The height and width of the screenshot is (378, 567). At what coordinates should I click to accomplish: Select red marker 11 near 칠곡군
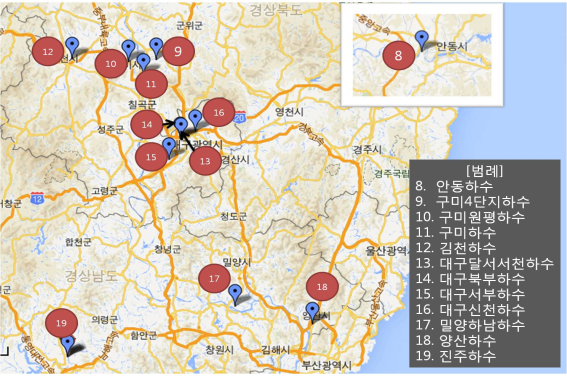[x=151, y=84]
